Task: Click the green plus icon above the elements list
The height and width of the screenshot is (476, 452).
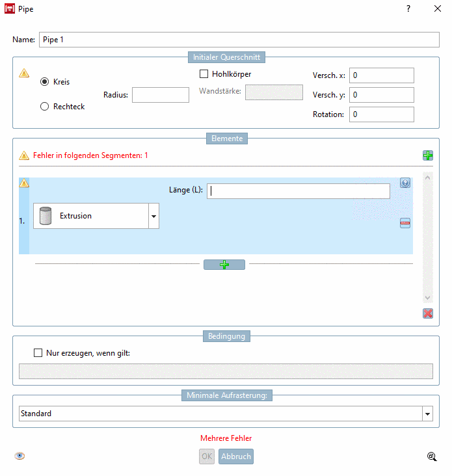Action: pos(428,155)
